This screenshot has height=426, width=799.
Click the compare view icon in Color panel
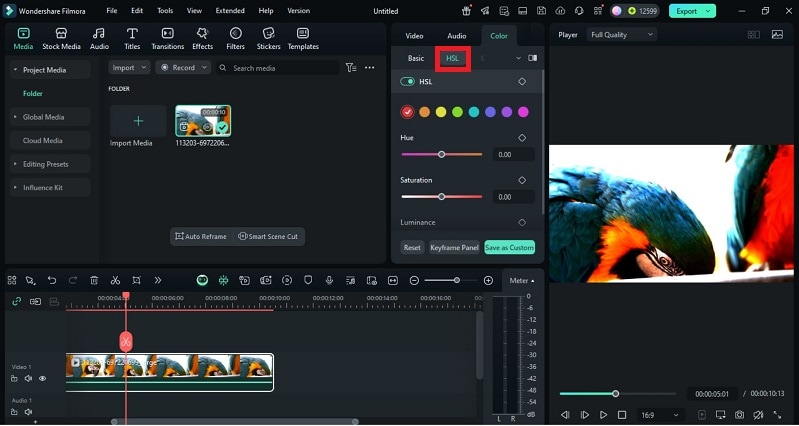tap(532, 58)
